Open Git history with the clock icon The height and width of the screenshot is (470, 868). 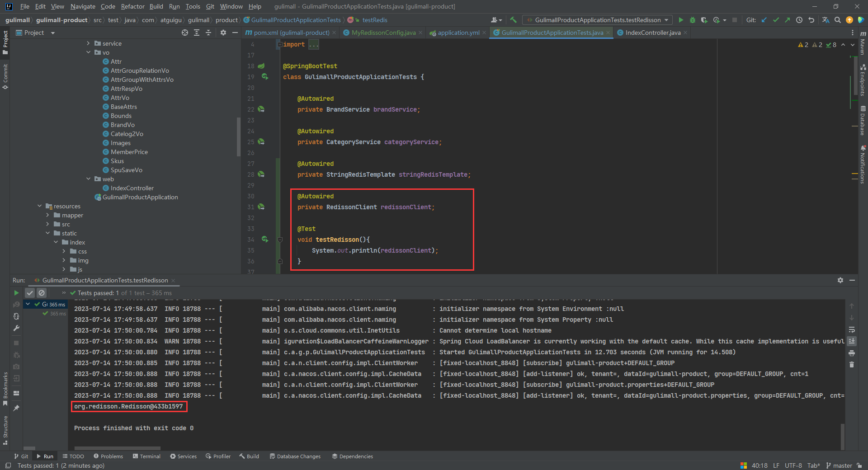point(799,20)
